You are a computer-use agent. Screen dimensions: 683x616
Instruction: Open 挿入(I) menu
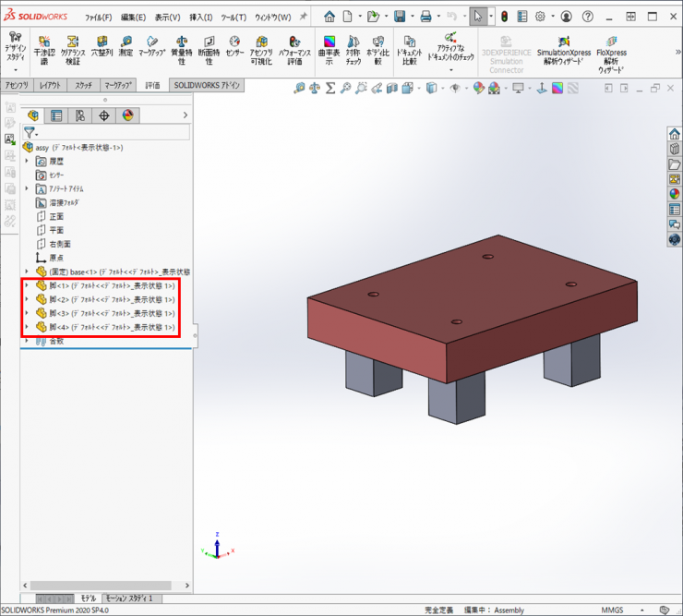(x=201, y=17)
